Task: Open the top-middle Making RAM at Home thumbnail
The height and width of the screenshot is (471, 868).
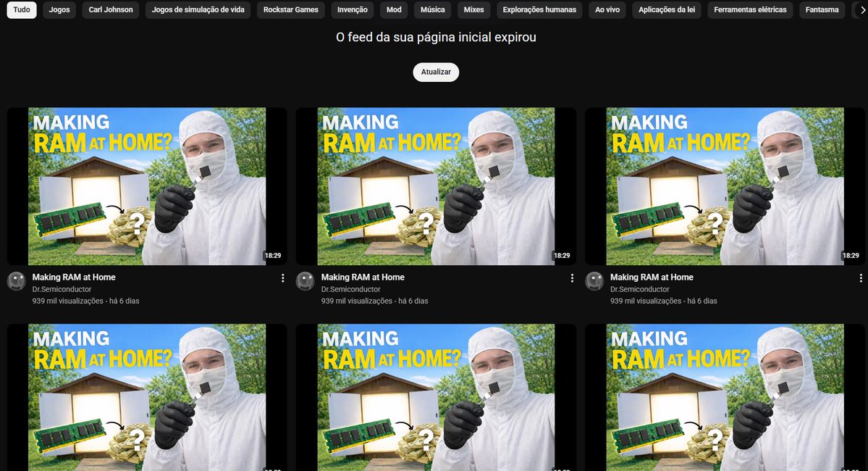Action: coord(436,186)
